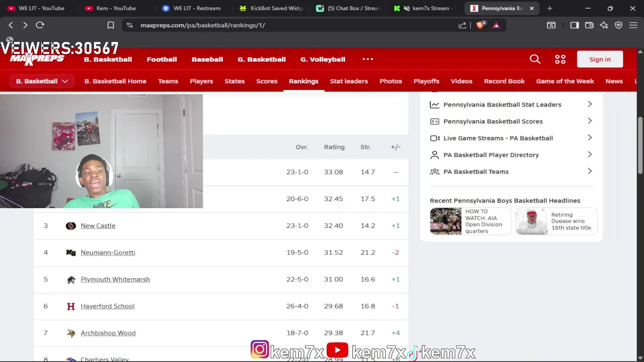Screen dimensions: 644x362
Task: Switch to the WE LIT - Restream tab
Action: pos(193,8)
